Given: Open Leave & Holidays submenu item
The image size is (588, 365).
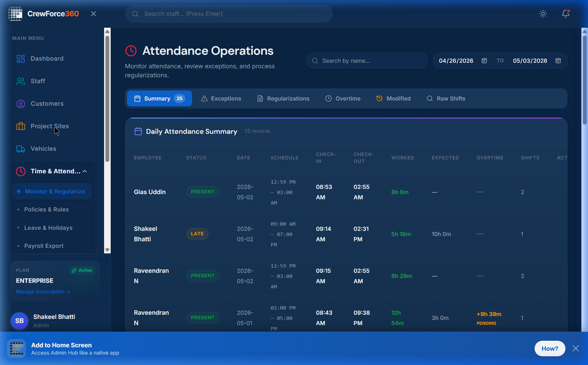Looking at the screenshot, I should [48, 228].
